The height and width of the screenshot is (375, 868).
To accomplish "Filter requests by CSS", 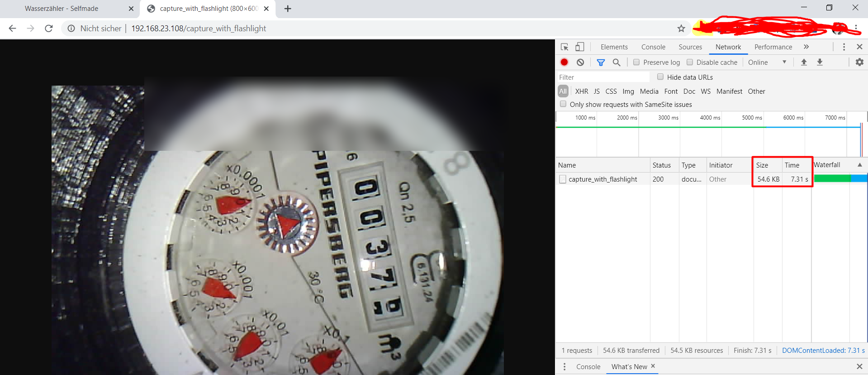I will [611, 91].
